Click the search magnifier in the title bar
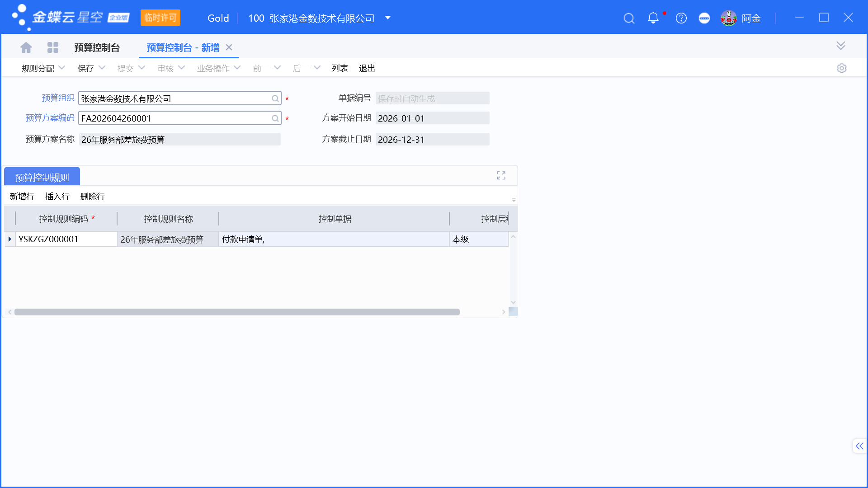Image resolution: width=868 pixels, height=488 pixels. coord(629,18)
